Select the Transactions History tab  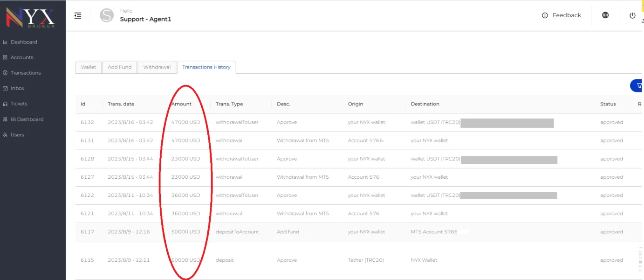click(x=206, y=67)
